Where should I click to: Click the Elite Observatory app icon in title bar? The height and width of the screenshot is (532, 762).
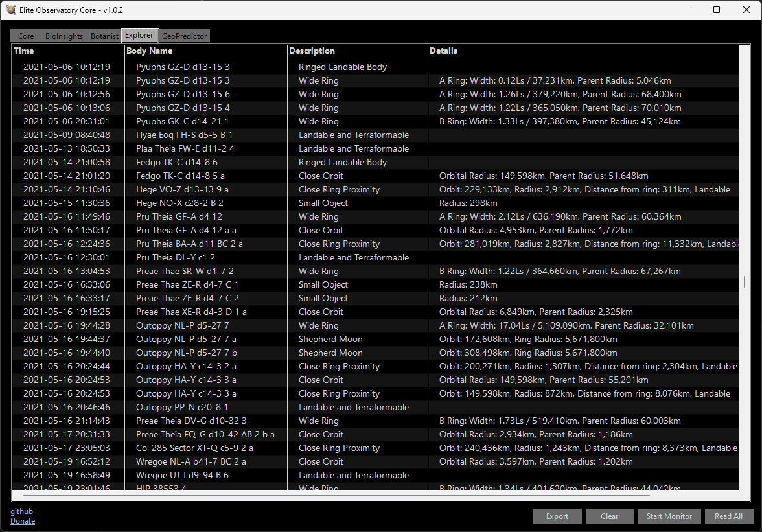pos(10,10)
